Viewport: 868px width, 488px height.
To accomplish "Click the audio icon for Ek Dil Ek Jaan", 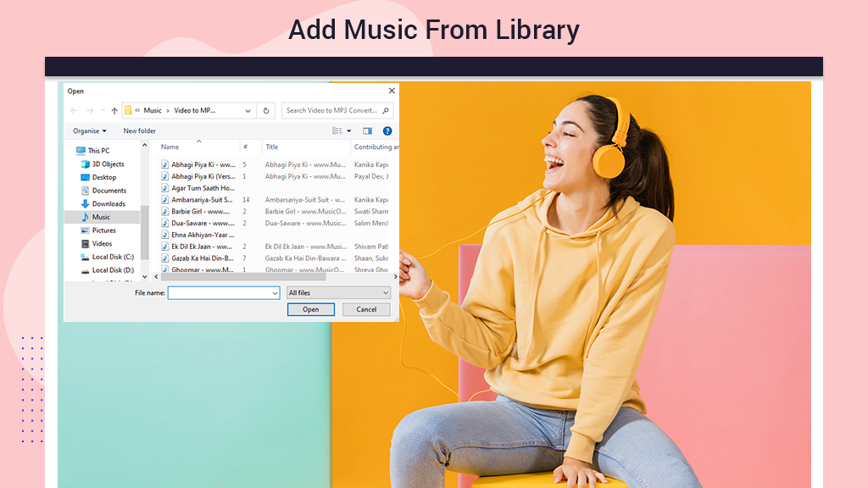I will pos(165,247).
